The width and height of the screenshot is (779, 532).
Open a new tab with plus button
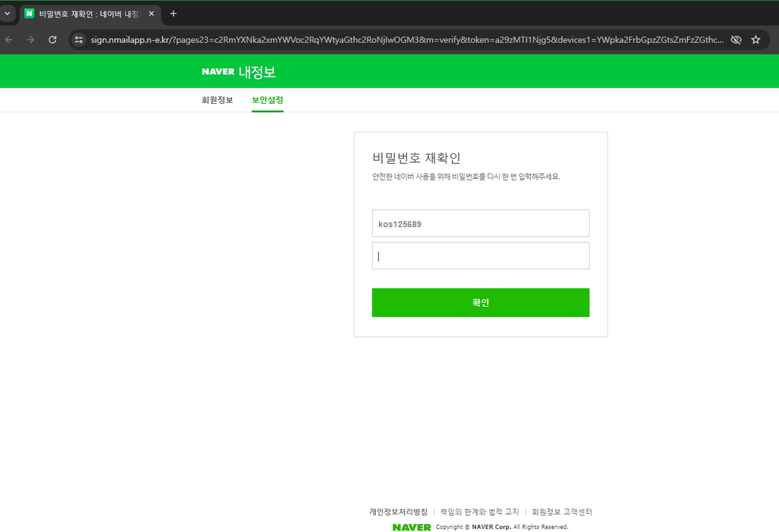point(173,14)
